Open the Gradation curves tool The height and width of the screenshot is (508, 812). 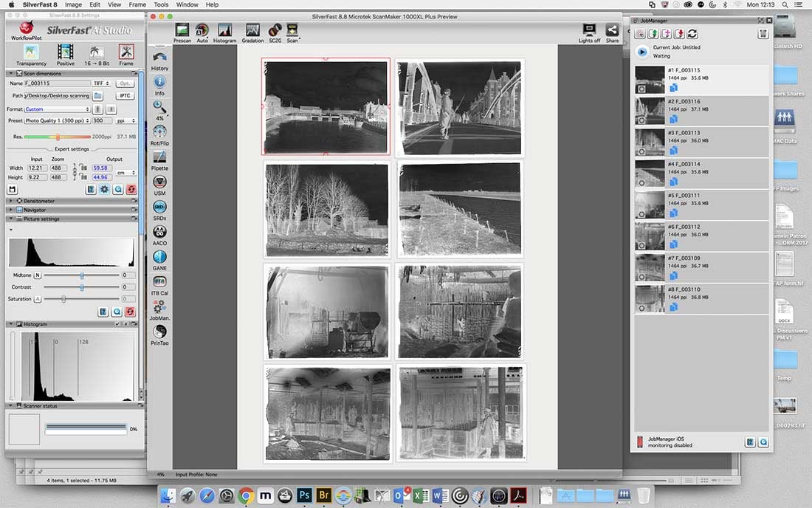(x=252, y=33)
